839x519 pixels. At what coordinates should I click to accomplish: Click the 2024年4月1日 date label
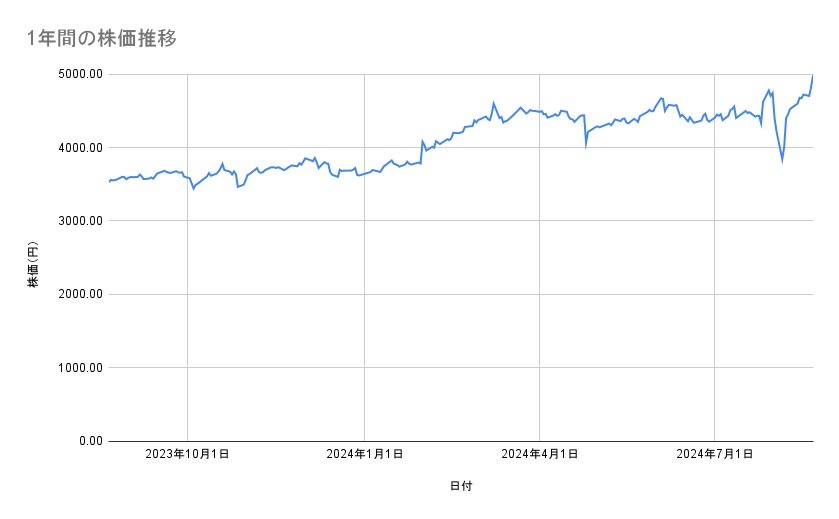point(540,455)
